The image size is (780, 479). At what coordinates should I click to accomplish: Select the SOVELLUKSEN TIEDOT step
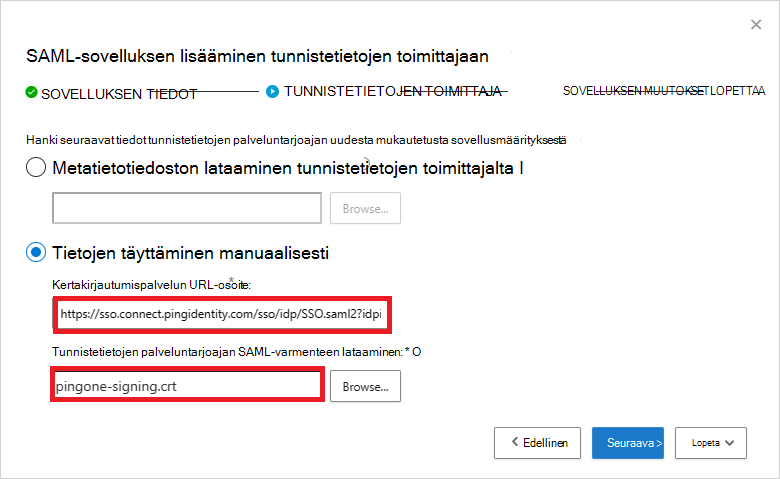(119, 94)
